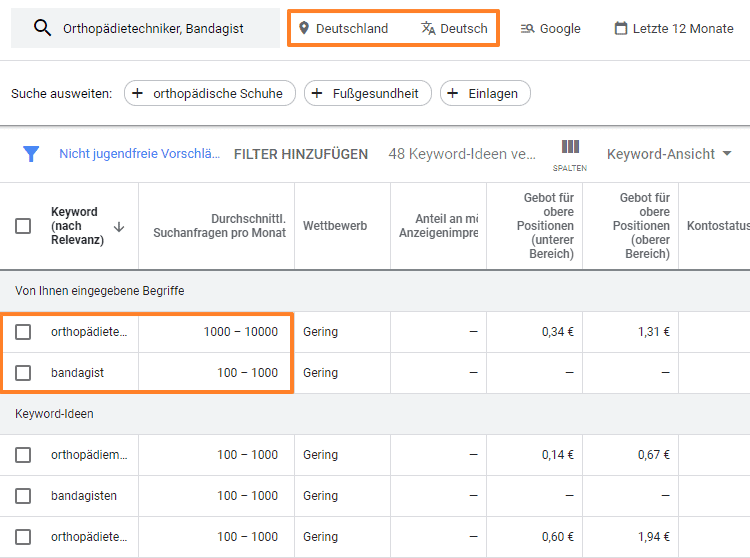750x558 pixels.
Task: Click the plus icon on Einlagen chip
Action: (x=452, y=93)
